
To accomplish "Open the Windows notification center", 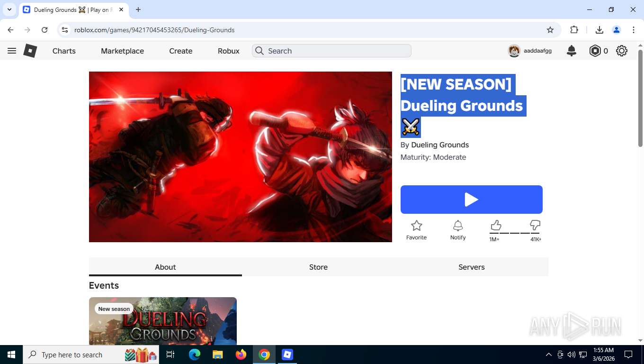I will (x=628, y=355).
